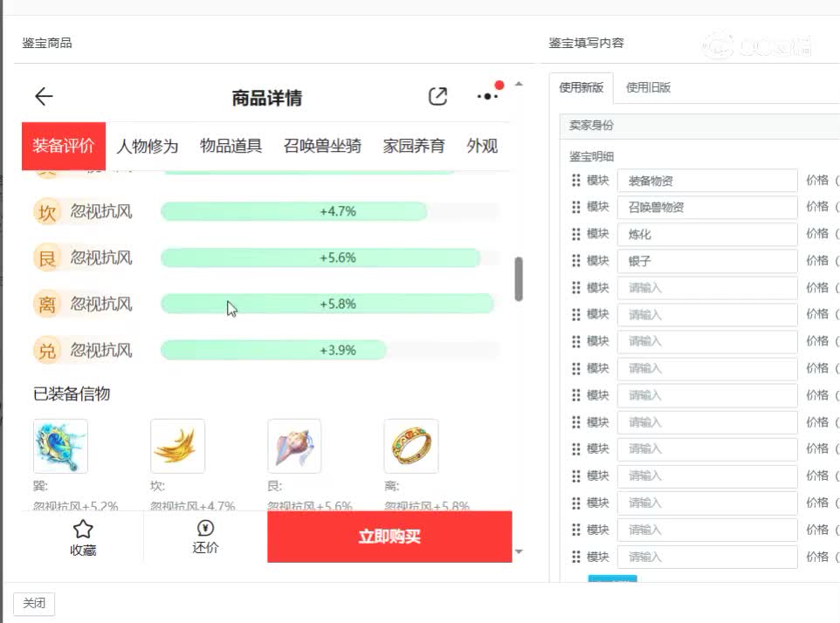Select the 物品道具 tab
This screenshot has height=623, width=840.
click(x=230, y=146)
